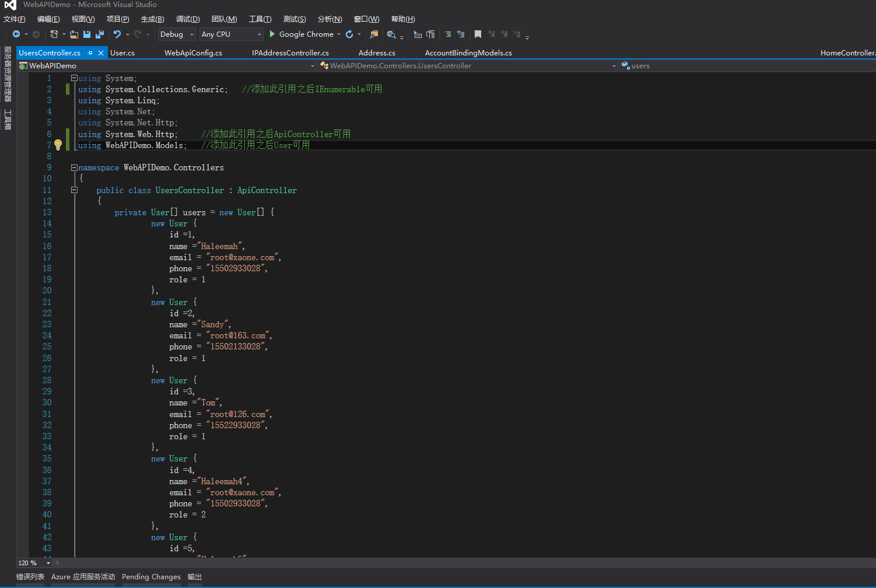The width and height of the screenshot is (876, 588).
Task: Uncomment selected lines icon
Action: tap(461, 34)
